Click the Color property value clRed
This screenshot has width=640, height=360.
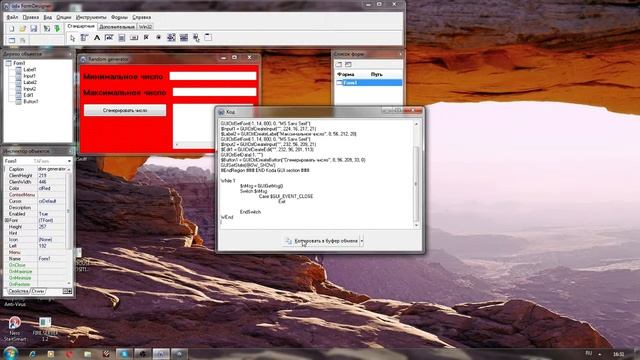point(51,189)
